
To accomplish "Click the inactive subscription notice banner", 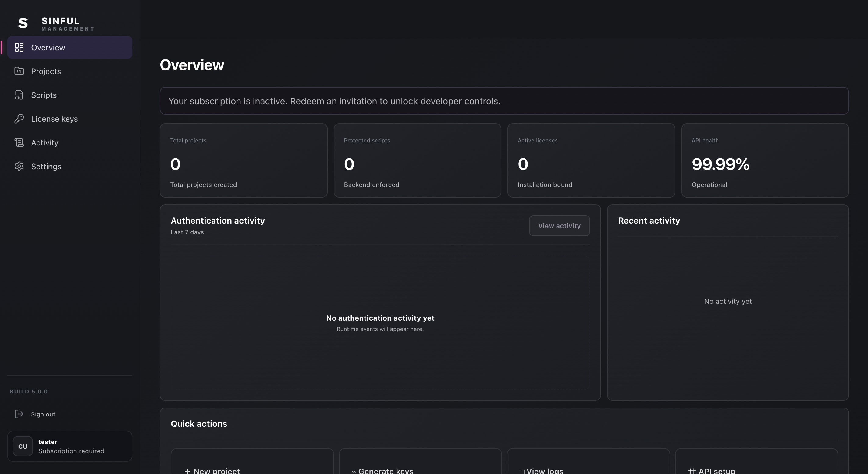I will coord(504,101).
